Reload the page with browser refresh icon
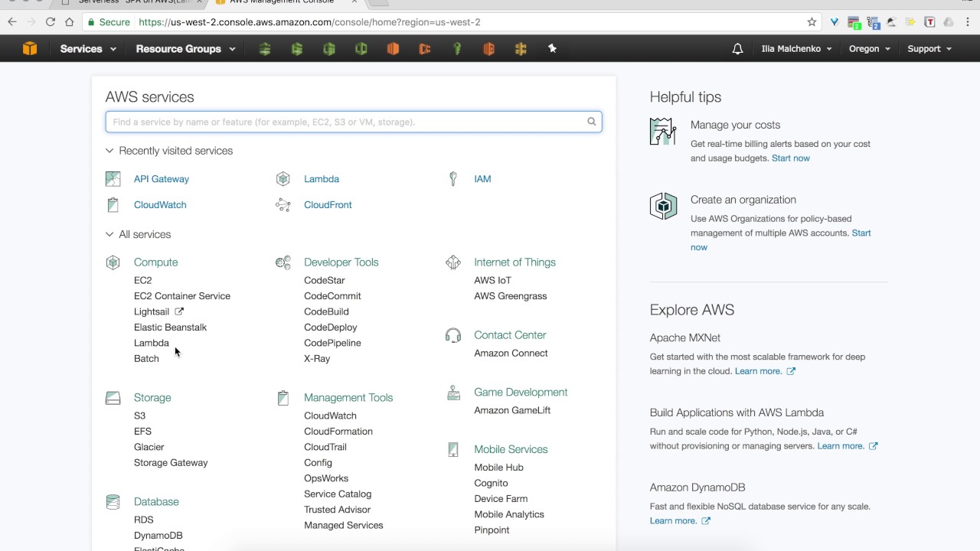The image size is (980, 551). click(51, 22)
